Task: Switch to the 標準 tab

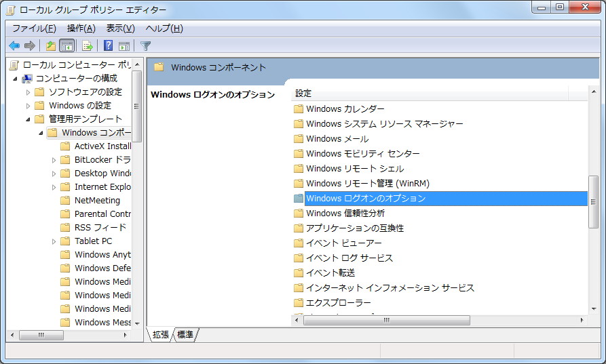Action: click(x=185, y=335)
